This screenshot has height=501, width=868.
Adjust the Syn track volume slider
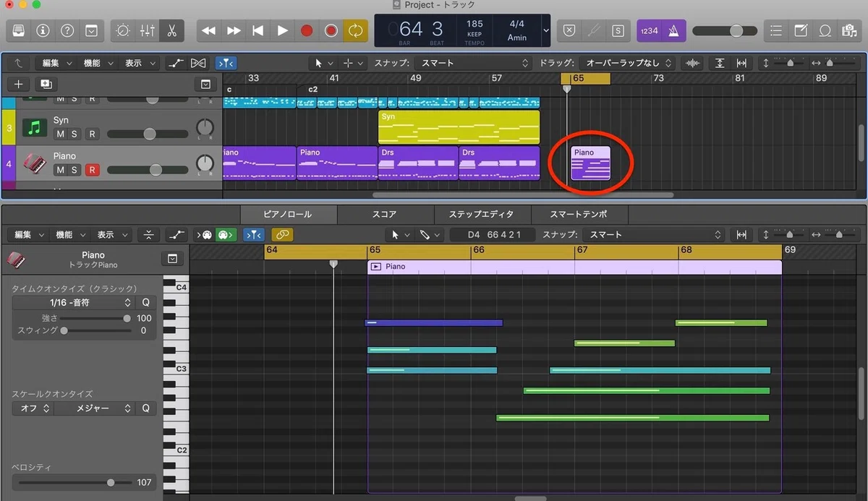click(x=148, y=134)
